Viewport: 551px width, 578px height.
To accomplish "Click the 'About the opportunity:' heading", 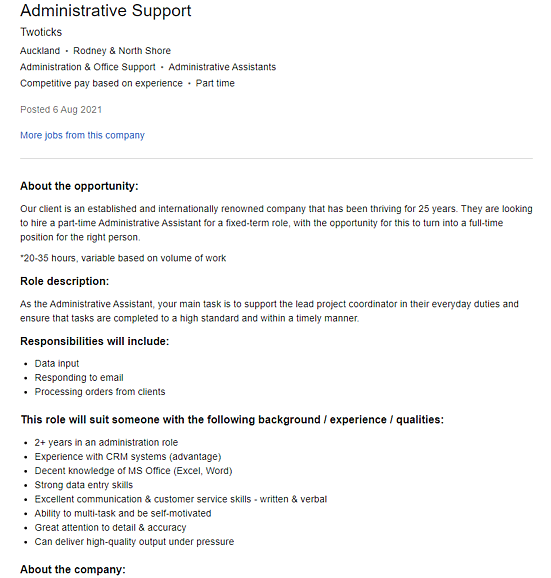I will [79, 186].
